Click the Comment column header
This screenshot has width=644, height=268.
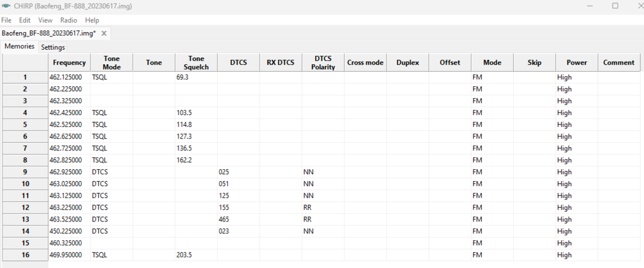619,62
